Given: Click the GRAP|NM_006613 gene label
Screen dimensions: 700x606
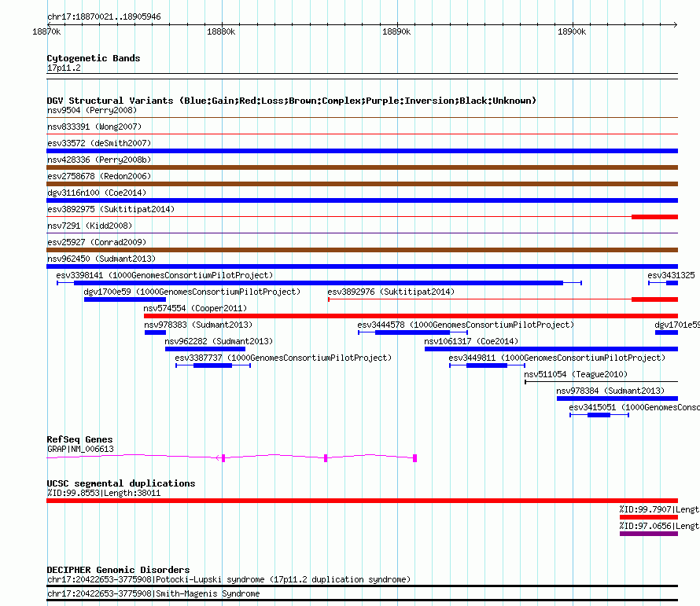Looking at the screenshot, I should coord(80,450).
